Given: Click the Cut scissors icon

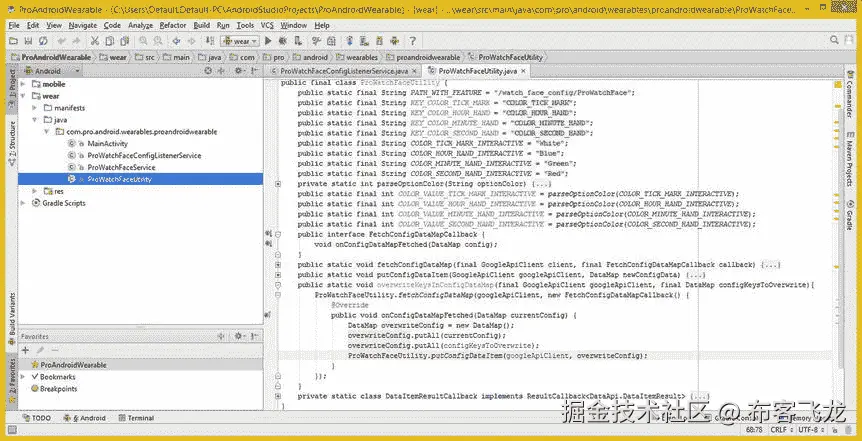Looking at the screenshot, I should coord(95,41).
